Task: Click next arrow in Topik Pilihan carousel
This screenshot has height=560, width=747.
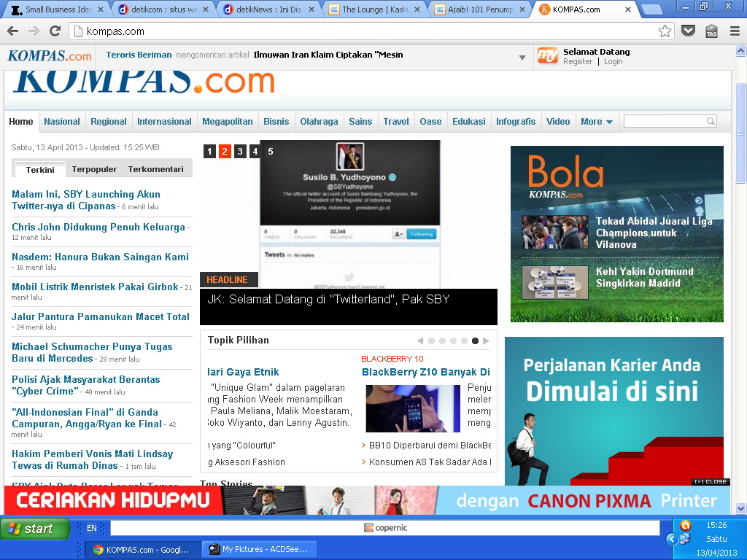Action: [x=487, y=341]
